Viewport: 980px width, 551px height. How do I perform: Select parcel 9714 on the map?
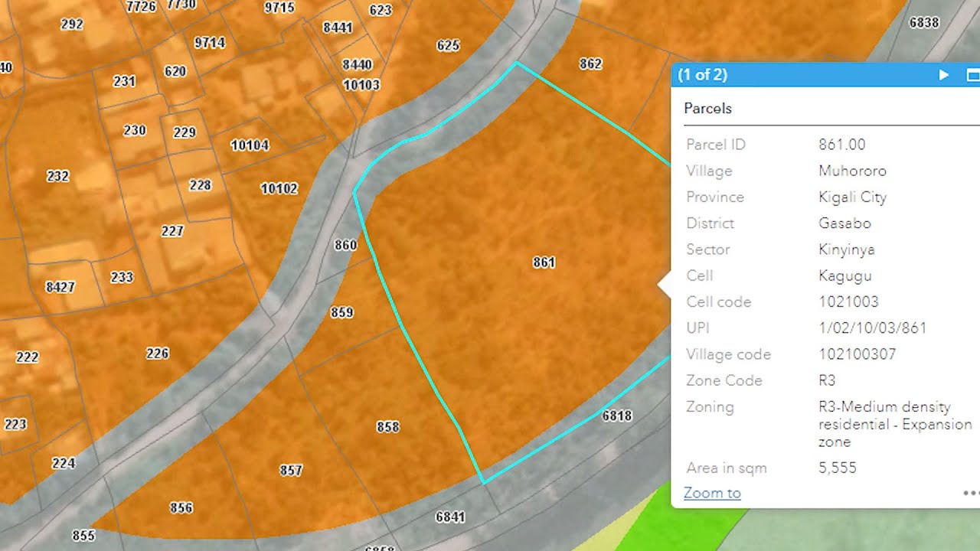click(210, 43)
